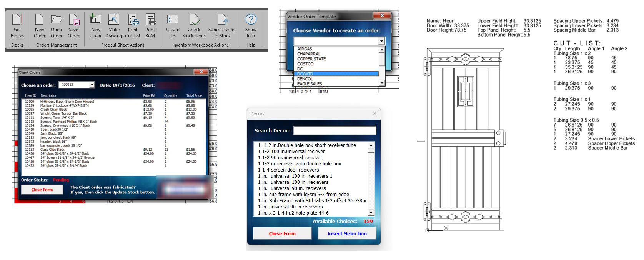Click the Total Price column header

click(194, 95)
